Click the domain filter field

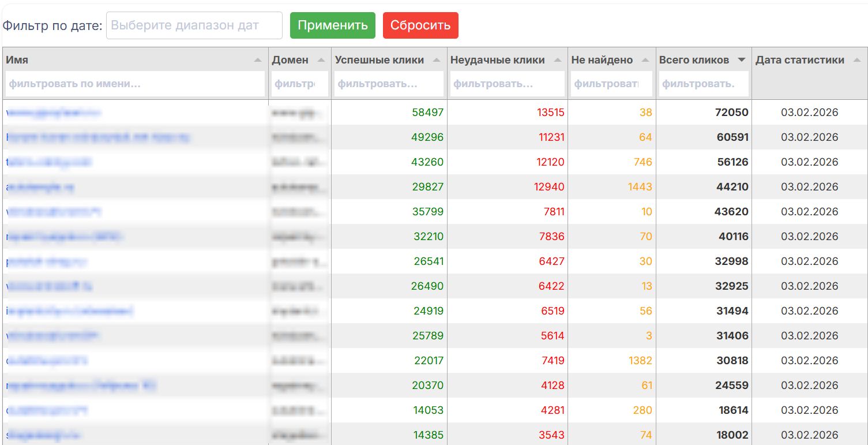297,83
